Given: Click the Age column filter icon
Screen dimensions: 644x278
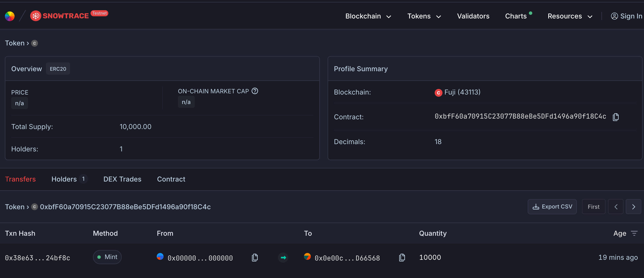Looking at the screenshot, I should tap(634, 233).
